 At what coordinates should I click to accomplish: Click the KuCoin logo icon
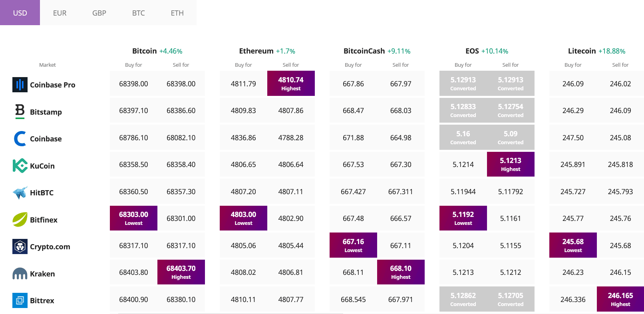(20, 166)
